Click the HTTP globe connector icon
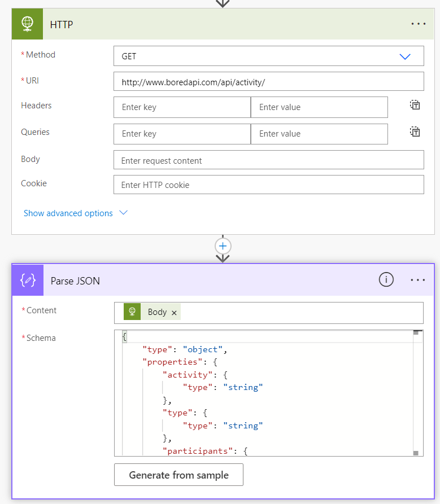440x504 pixels. pos(27,24)
